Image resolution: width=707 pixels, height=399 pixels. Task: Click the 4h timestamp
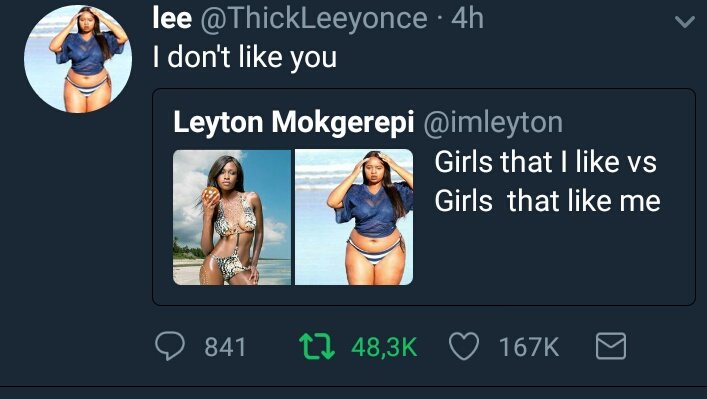(468, 18)
